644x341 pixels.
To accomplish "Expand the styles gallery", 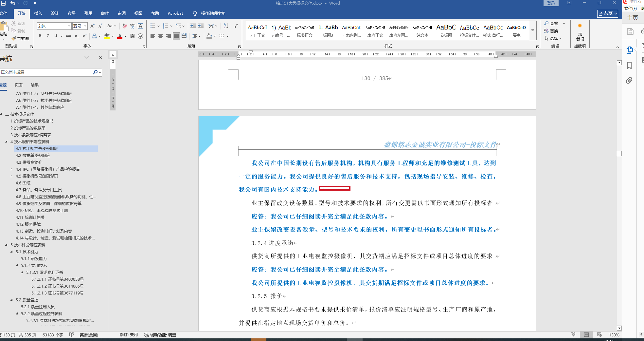I will tap(532, 30).
